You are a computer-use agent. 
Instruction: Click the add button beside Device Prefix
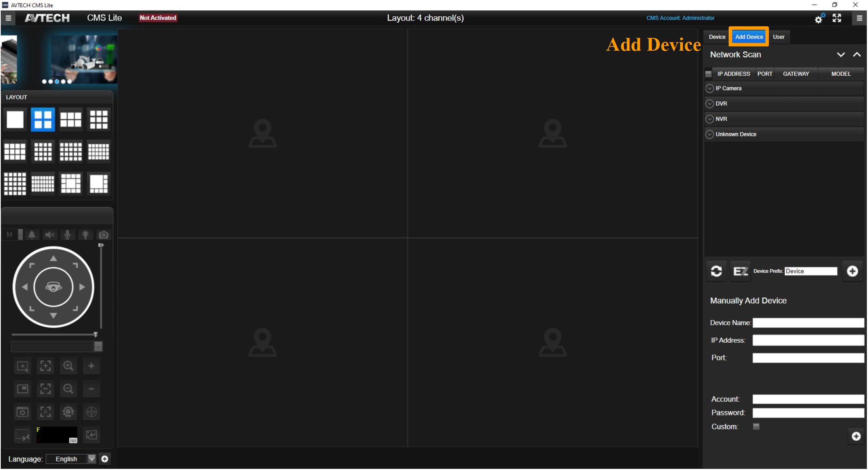tap(852, 271)
